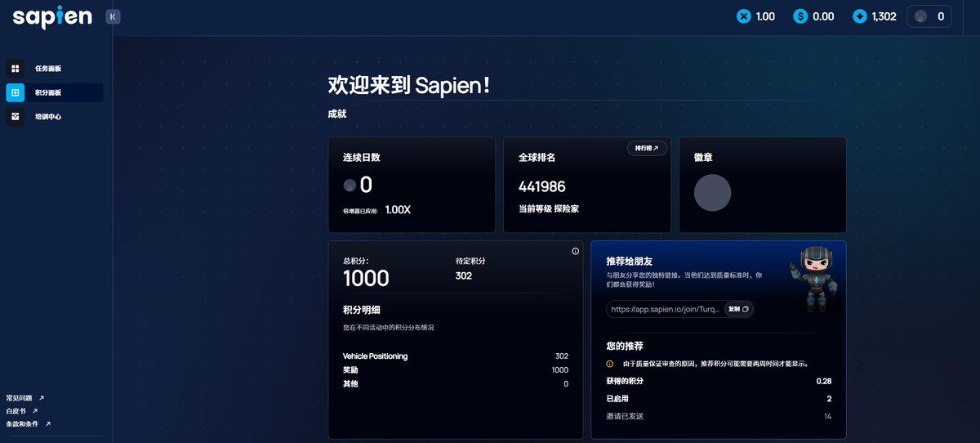Click the 邀请已发送 row
This screenshot has width=980, height=443.
(719, 417)
